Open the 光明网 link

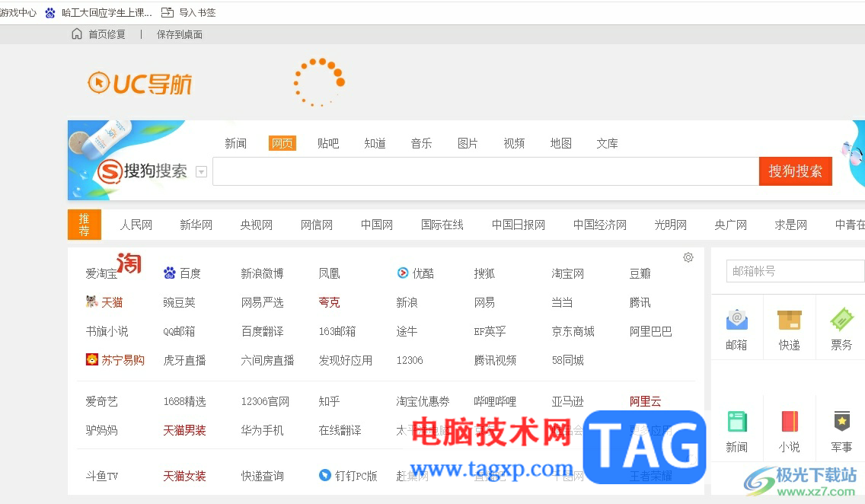point(671,225)
